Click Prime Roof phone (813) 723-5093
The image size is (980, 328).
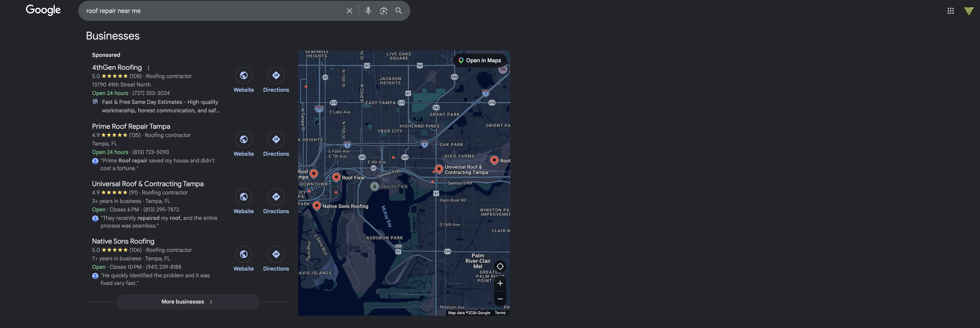[151, 152]
